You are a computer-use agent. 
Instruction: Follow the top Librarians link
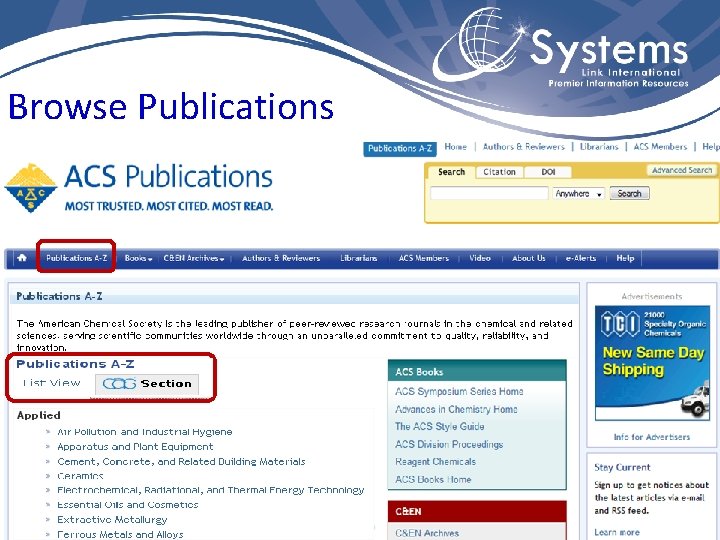599,147
